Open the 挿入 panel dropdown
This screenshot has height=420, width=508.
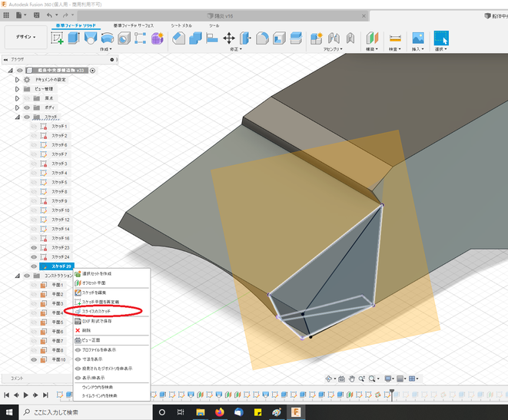pos(417,49)
